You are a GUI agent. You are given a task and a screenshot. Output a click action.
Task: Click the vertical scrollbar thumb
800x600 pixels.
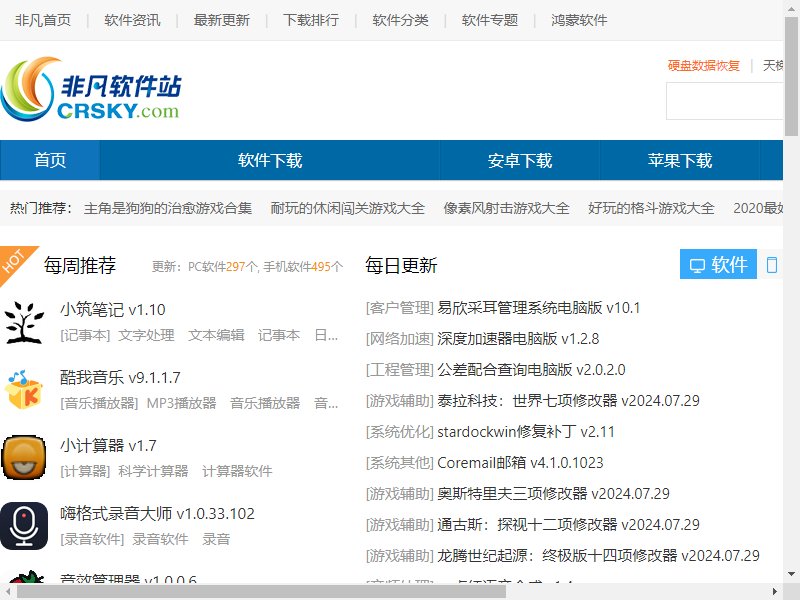792,76
